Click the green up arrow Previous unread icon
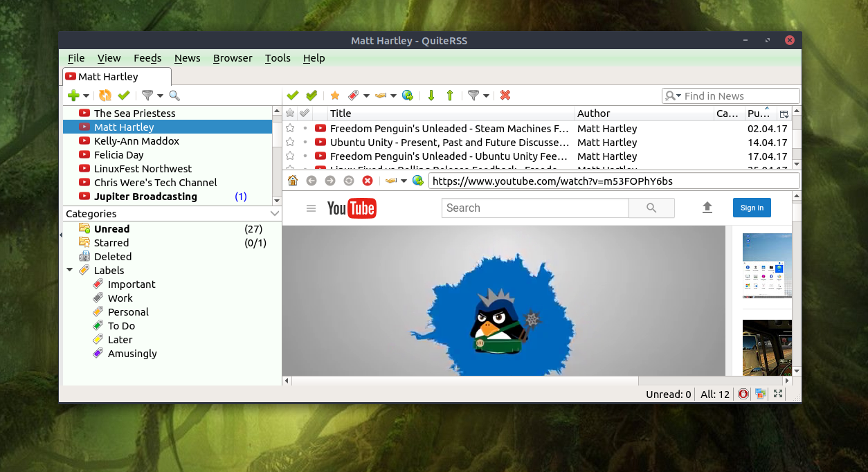Viewport: 868px width, 472px height. tap(450, 96)
